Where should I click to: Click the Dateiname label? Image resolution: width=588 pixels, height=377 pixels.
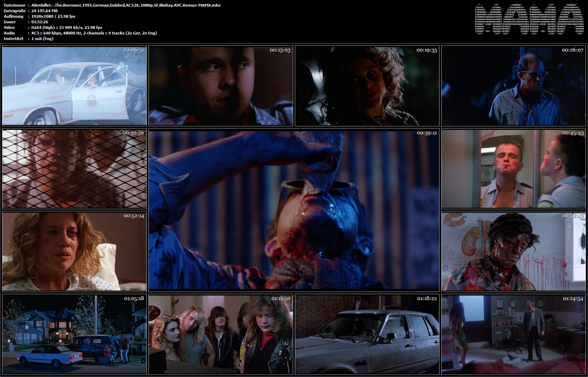[x=15, y=5]
